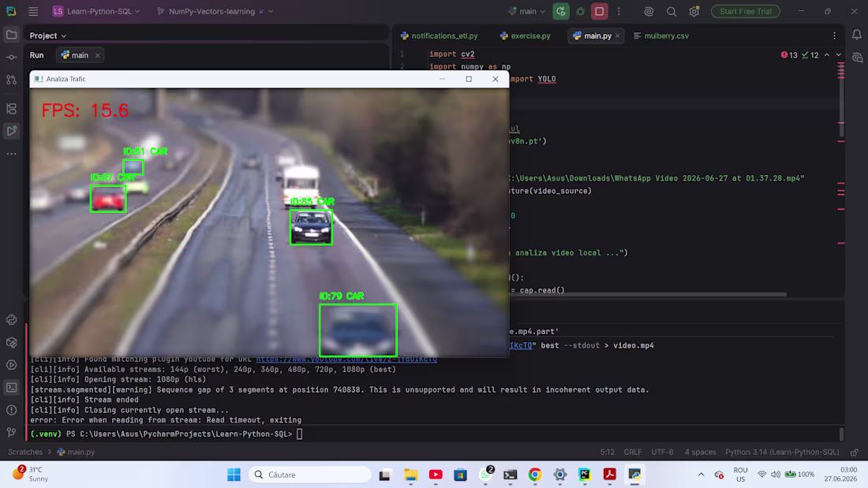Debug the main configuration with bug icon
Screen dimensions: 868x488
tap(580, 11)
